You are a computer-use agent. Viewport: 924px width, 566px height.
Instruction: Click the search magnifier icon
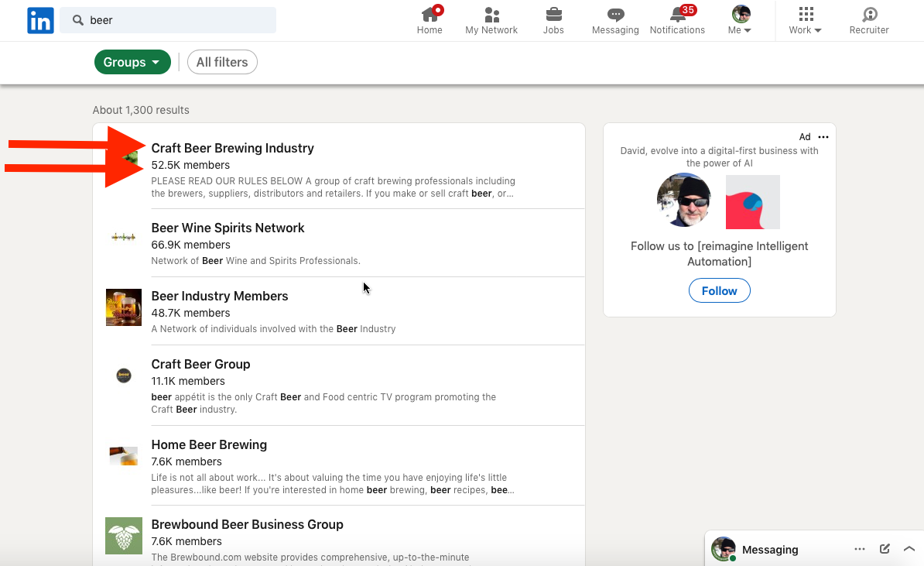coord(78,20)
